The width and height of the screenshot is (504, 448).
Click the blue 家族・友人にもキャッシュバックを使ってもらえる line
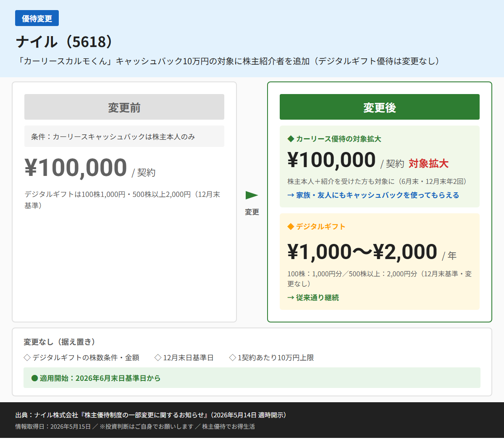click(373, 195)
